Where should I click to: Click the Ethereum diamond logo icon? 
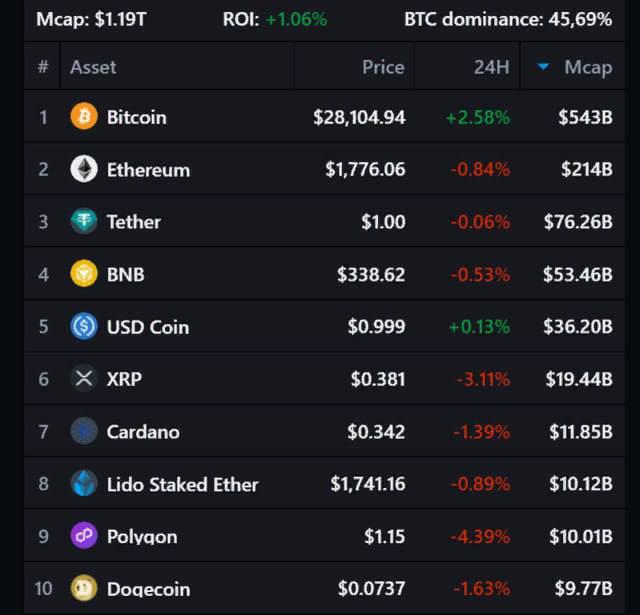pos(84,169)
